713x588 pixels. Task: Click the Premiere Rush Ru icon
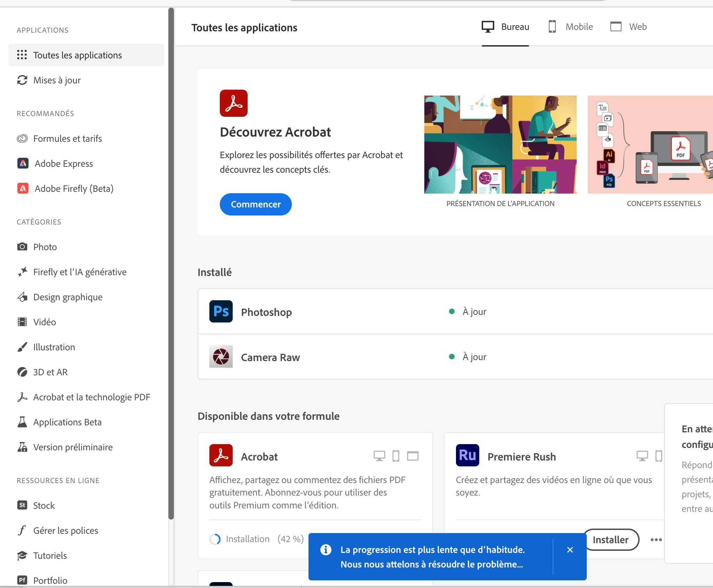click(x=467, y=455)
